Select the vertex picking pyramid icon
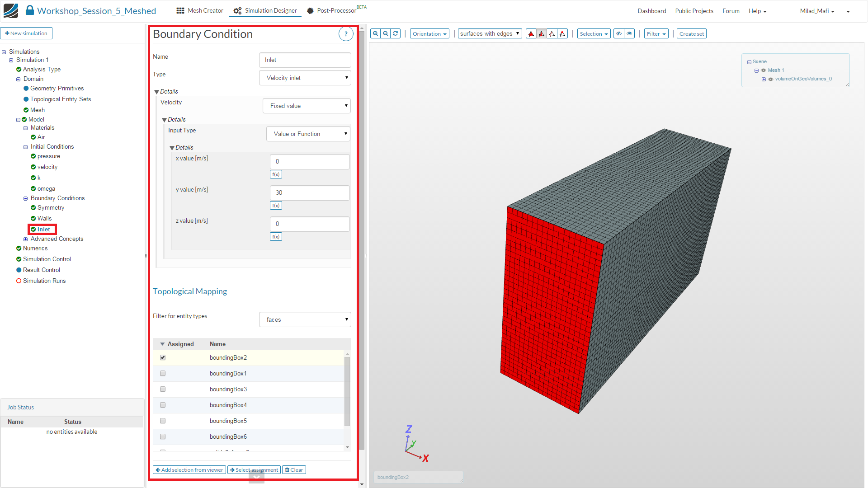 point(562,34)
